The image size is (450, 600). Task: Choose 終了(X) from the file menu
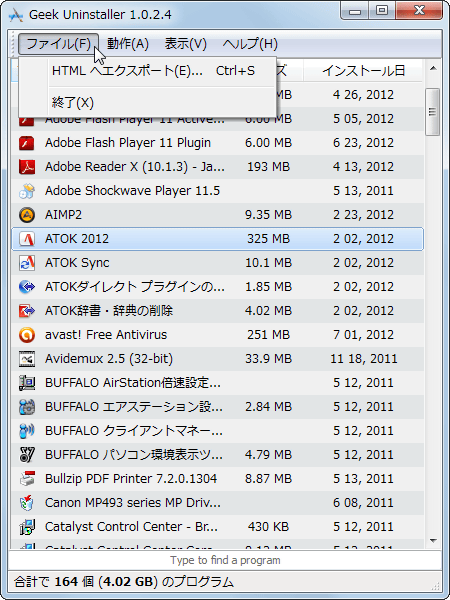(x=153, y=103)
